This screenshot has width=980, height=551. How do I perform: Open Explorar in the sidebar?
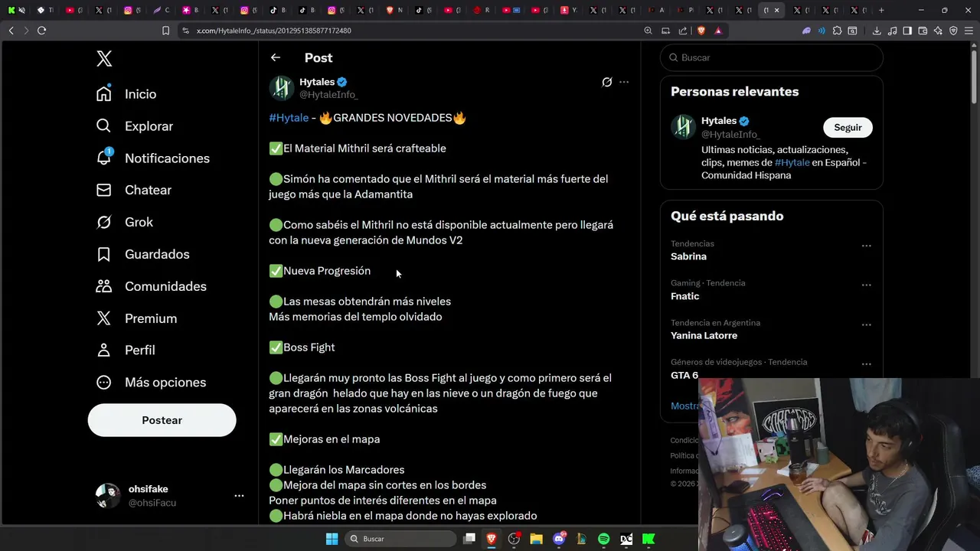[x=135, y=126]
